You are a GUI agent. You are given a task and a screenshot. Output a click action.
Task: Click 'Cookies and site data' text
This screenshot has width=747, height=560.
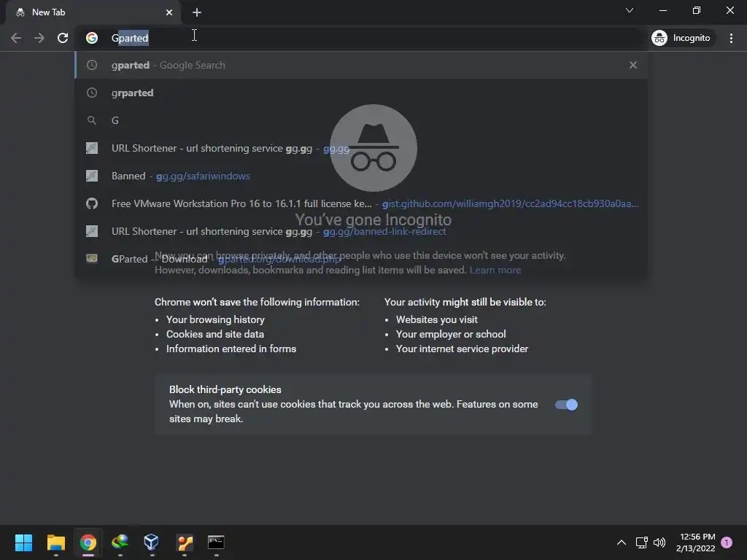(x=215, y=334)
